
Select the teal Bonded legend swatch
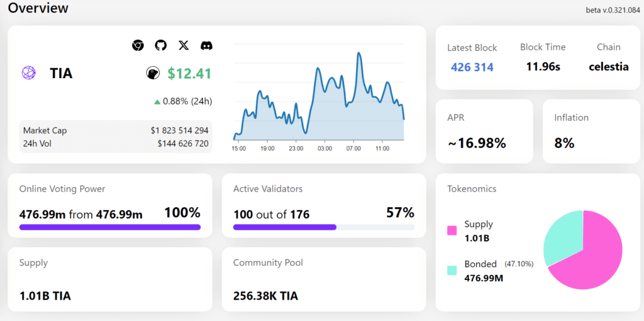point(452,270)
